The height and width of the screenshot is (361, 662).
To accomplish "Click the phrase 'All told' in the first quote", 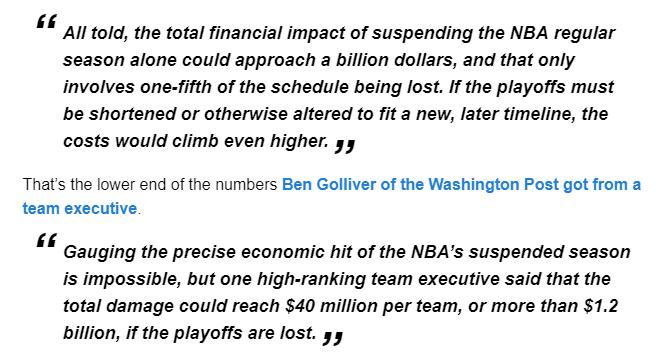I will point(95,33).
